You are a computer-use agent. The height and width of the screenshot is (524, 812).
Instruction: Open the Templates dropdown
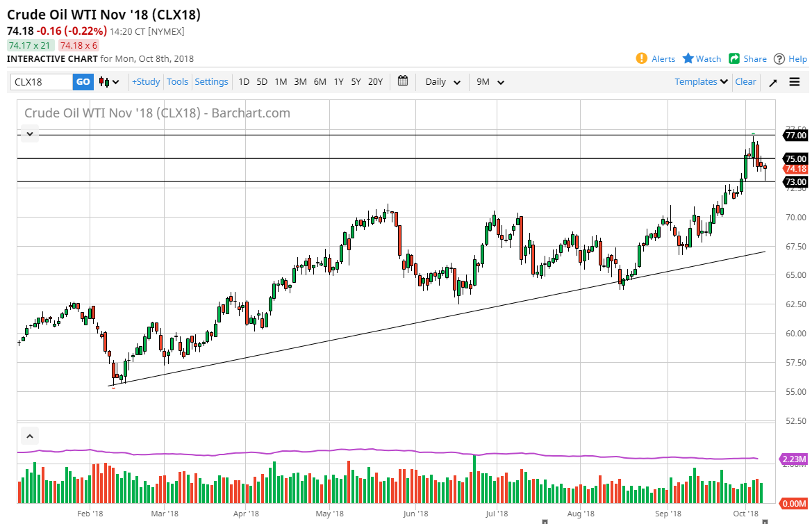[700, 81]
